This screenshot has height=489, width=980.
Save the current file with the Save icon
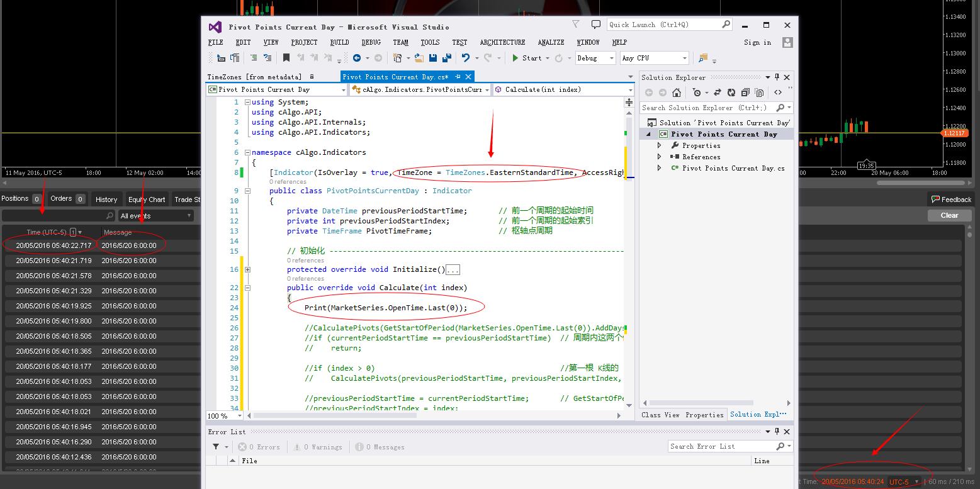pos(433,58)
